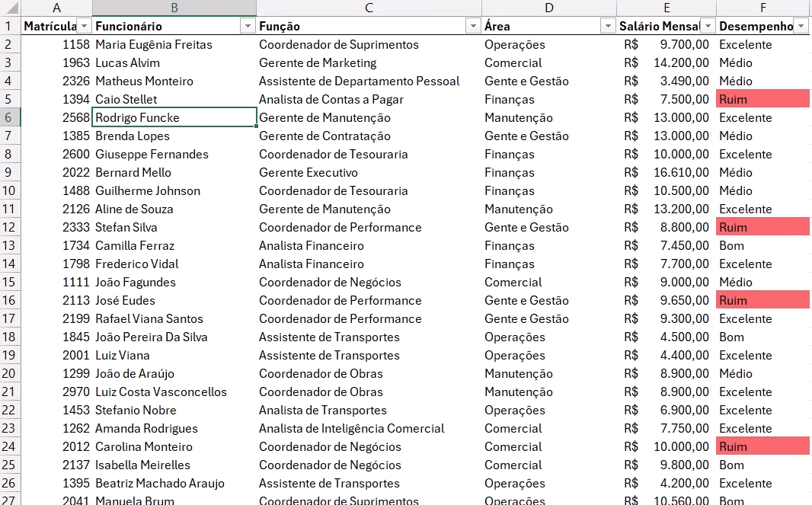Click the red Ruim cell for Stefan Silva
812x505 pixels.
pyautogui.click(x=762, y=228)
